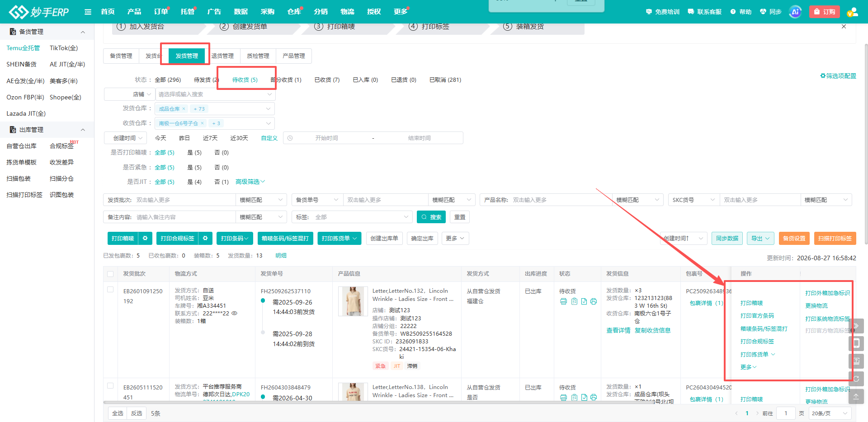Open the 20条/页 page size dropdown
Screen dimensions: 868x422
pyautogui.click(x=830, y=413)
